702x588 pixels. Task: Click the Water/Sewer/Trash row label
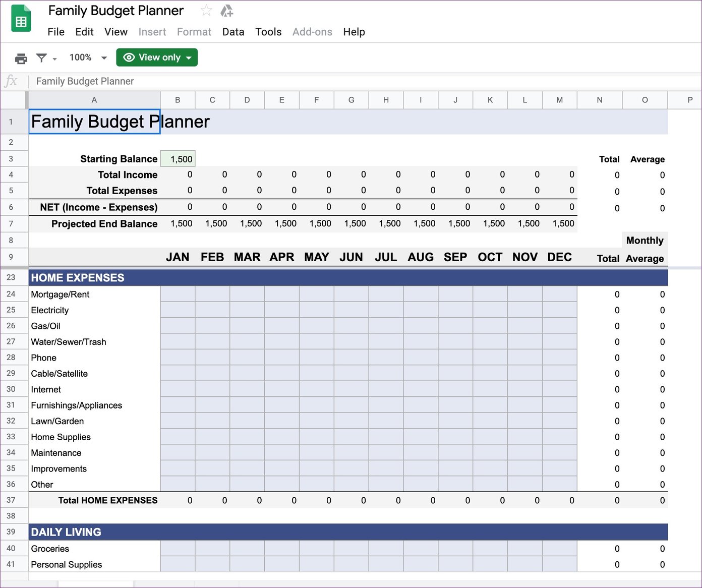tap(69, 342)
